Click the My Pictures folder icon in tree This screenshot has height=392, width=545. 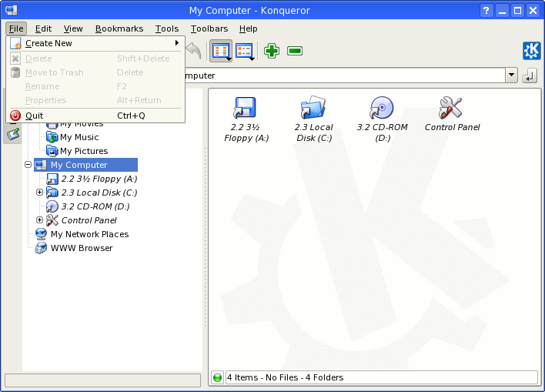[x=52, y=151]
